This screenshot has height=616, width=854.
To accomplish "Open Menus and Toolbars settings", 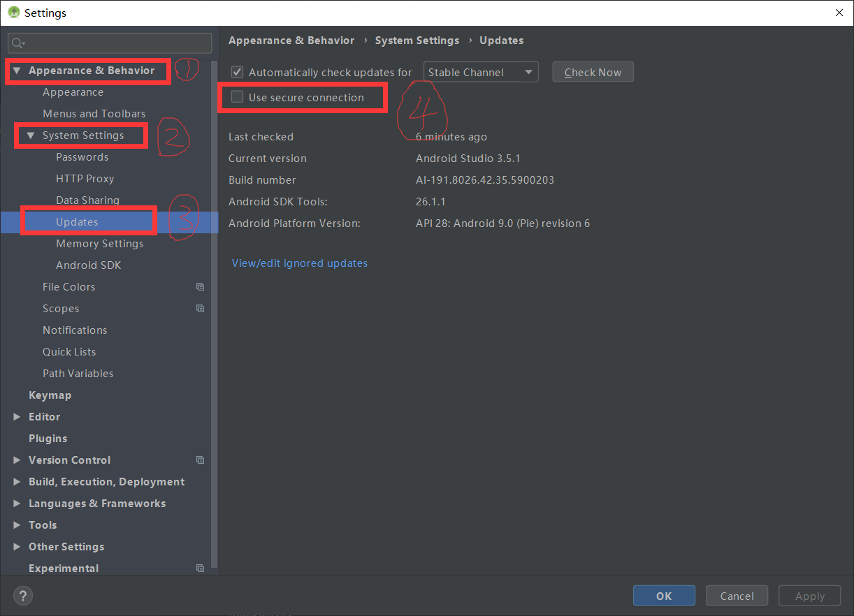I will [x=94, y=114].
